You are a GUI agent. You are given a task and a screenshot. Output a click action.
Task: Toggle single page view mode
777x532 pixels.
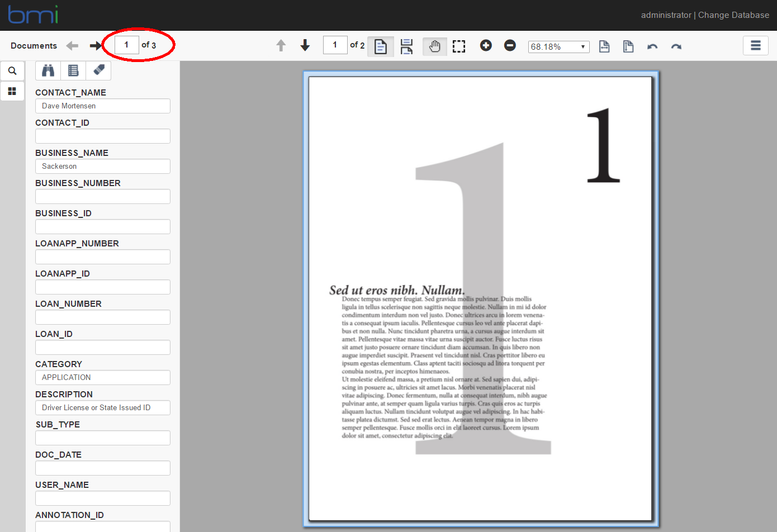[x=381, y=46]
